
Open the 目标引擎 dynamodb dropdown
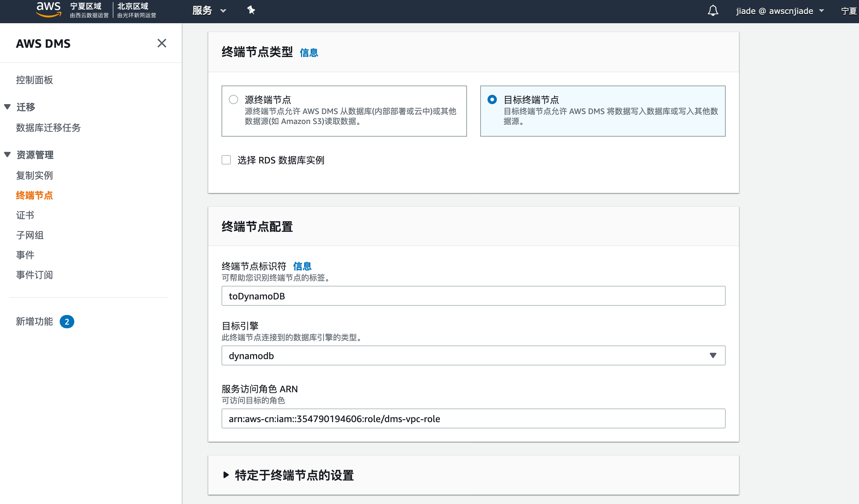pos(473,355)
